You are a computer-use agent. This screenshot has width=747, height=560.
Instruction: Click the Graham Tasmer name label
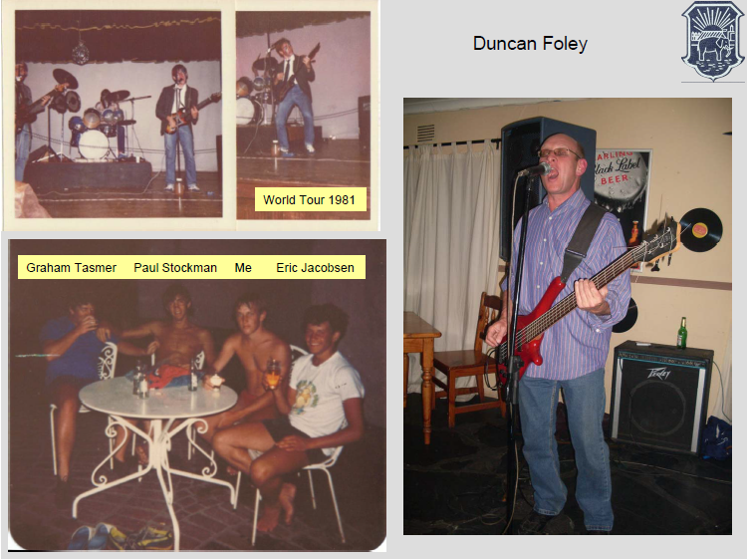click(x=72, y=268)
